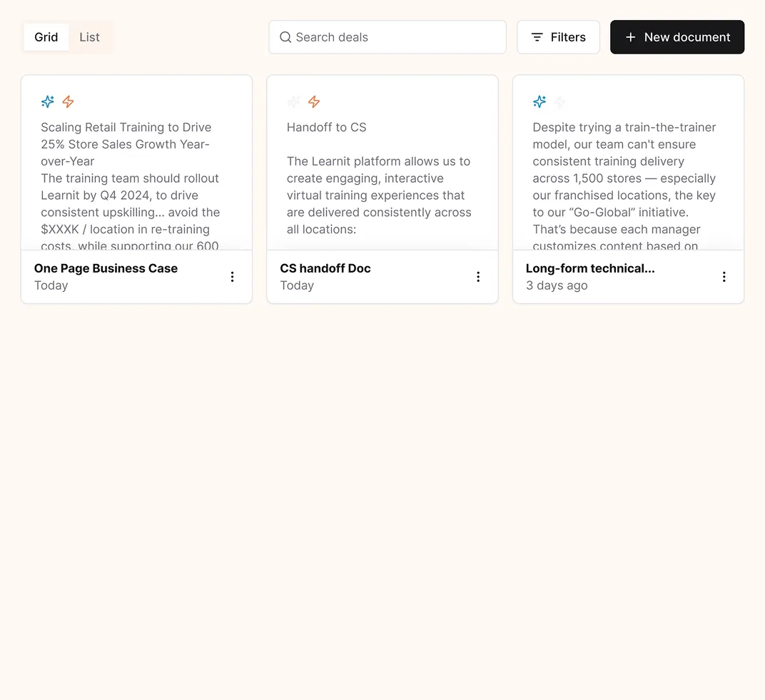
Task: Click the search magnifier icon
Action: (285, 37)
